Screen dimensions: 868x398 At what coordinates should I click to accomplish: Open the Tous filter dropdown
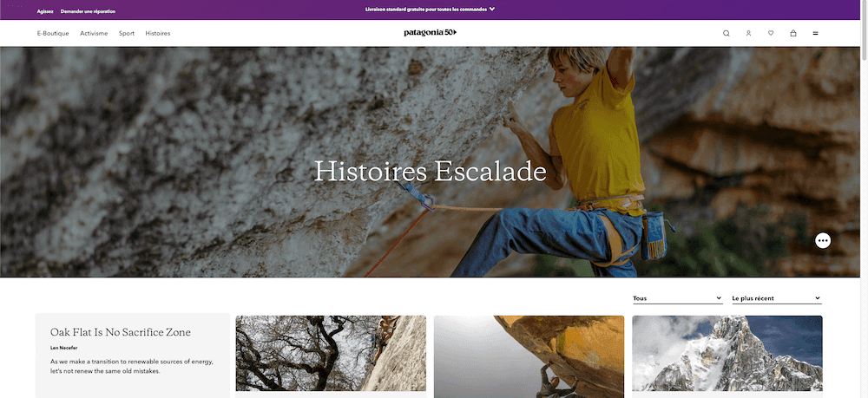click(678, 298)
